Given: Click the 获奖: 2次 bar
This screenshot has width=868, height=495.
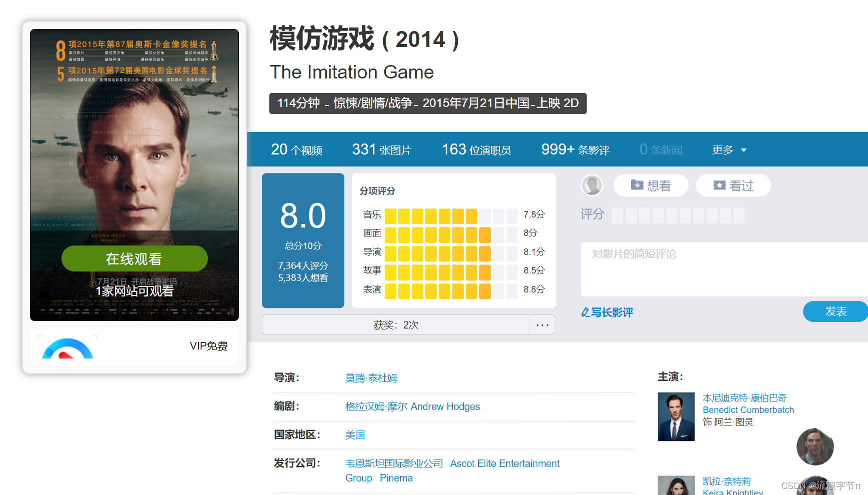Looking at the screenshot, I should click(396, 324).
